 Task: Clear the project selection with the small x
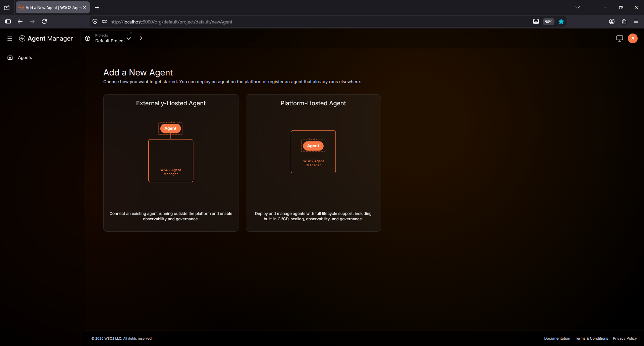tap(131, 33)
